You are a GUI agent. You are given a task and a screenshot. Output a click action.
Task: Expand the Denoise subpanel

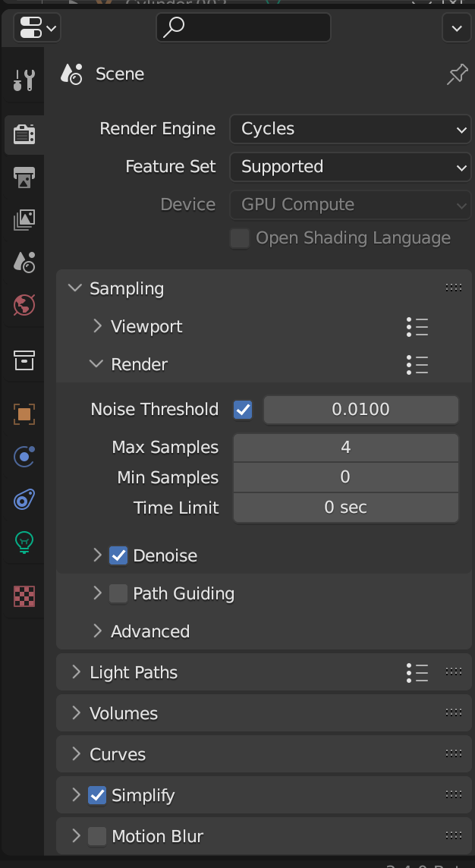(97, 555)
